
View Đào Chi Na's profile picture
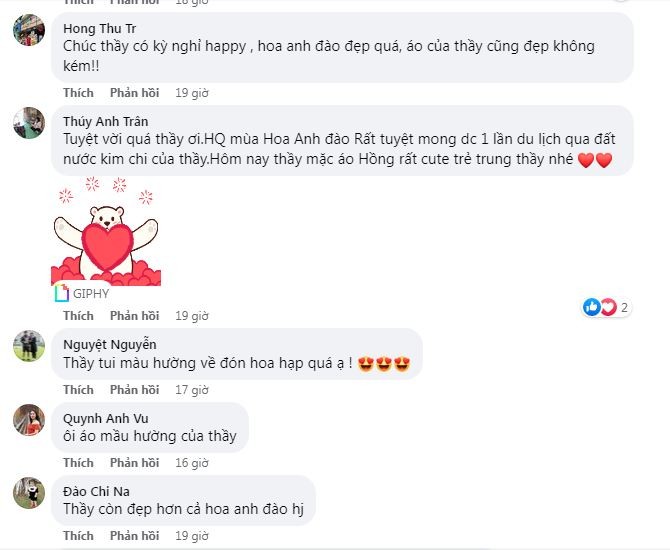29,493
